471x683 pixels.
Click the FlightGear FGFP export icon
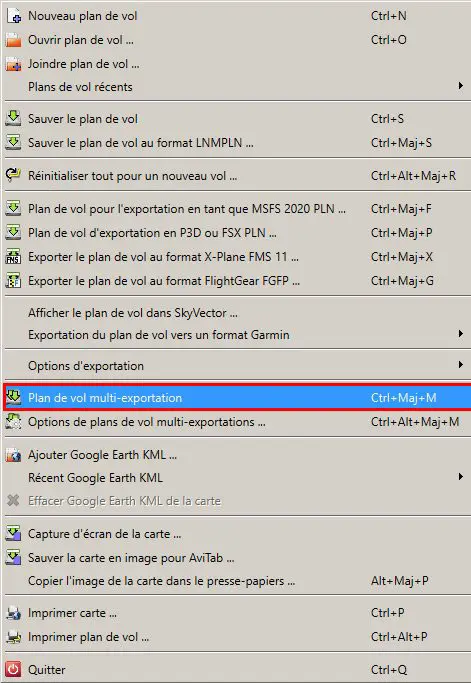[14, 281]
